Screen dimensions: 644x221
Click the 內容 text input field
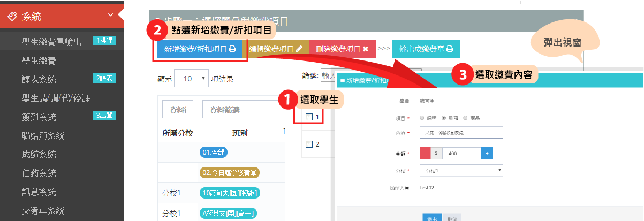pyautogui.click(x=461, y=133)
